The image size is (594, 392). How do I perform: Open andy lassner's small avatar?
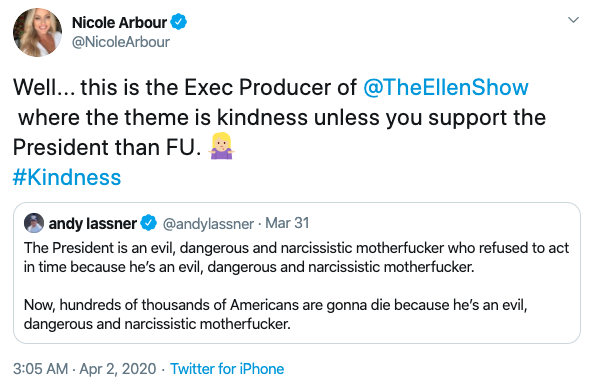pos(34,223)
